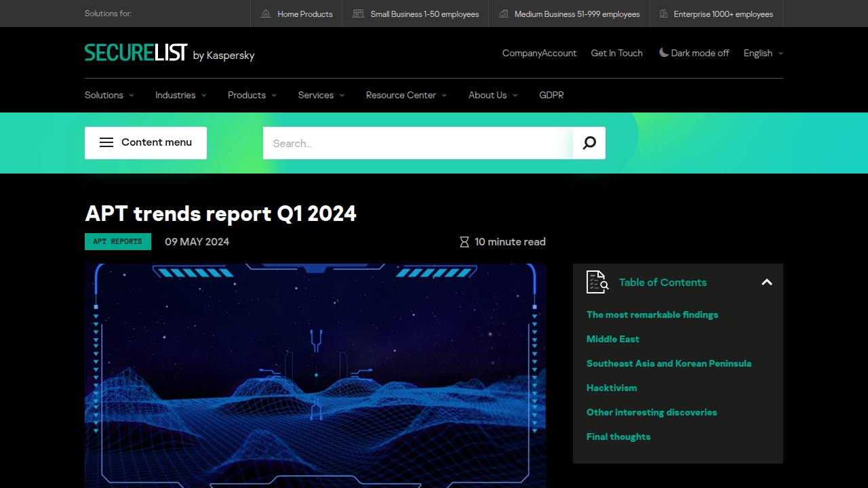Expand the Resource Center menu

(x=406, y=95)
